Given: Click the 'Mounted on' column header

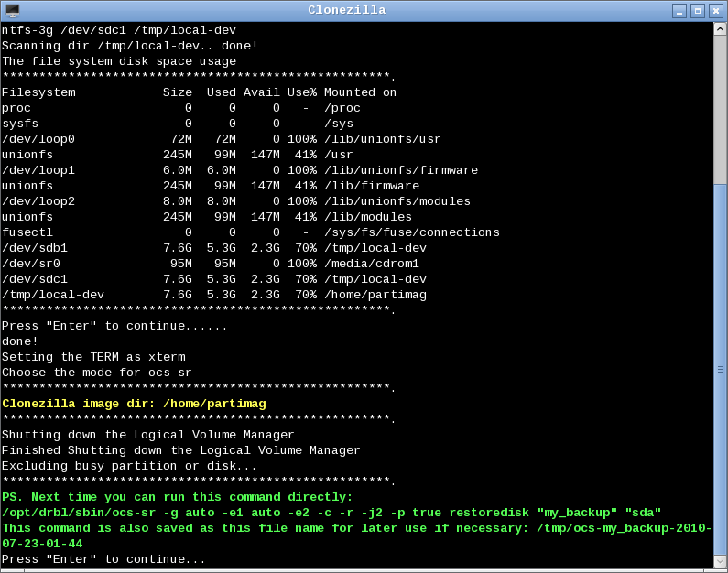Looking at the screenshot, I should point(360,92).
